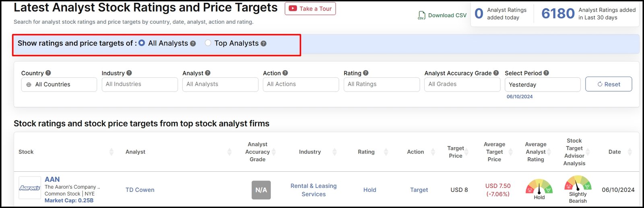Screen dimensions: 644x208
Task: Sort table by Industry column
Action: tap(334, 152)
